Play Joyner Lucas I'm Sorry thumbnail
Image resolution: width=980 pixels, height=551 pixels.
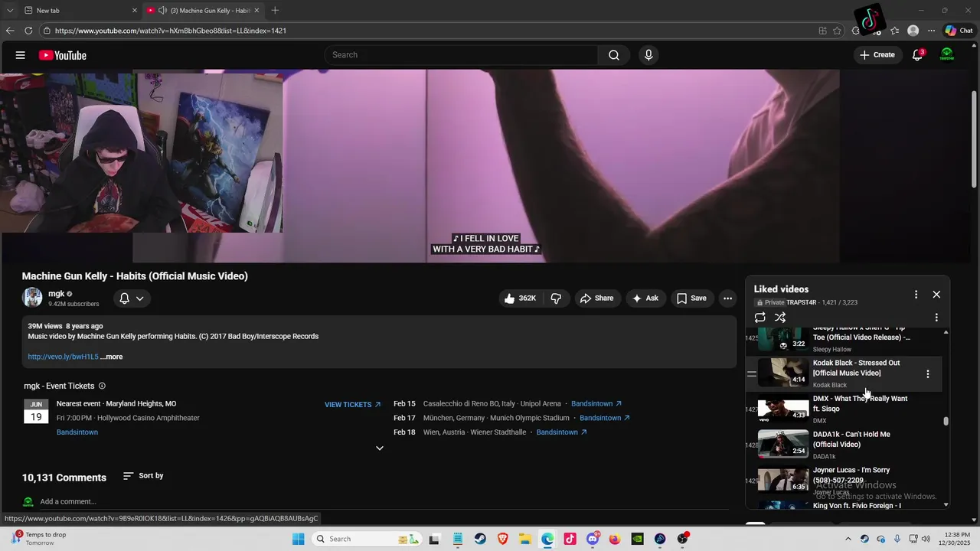click(783, 480)
